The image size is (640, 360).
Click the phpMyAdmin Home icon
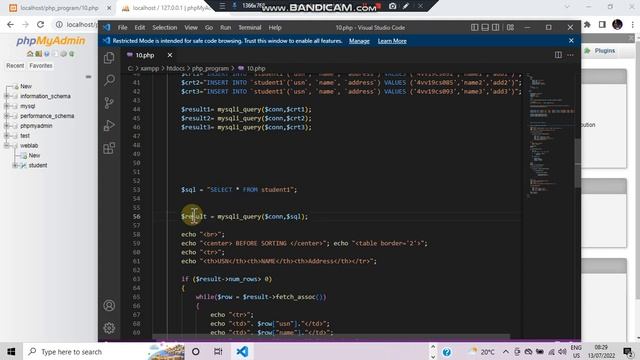30,54
